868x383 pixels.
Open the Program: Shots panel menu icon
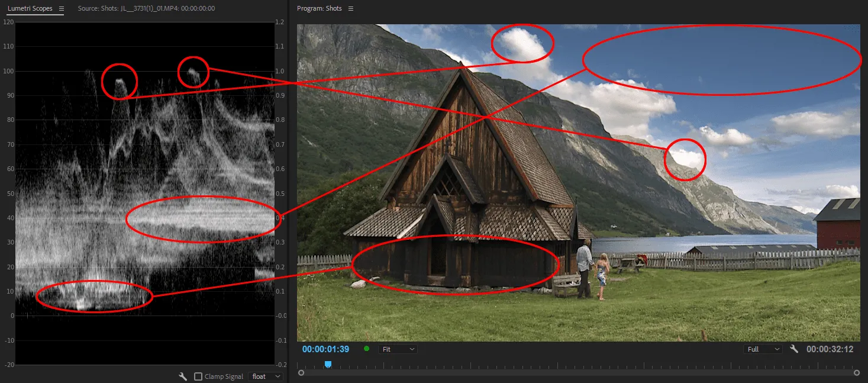point(351,9)
